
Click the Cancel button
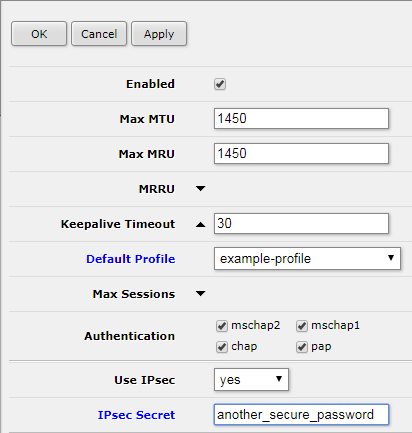99,34
